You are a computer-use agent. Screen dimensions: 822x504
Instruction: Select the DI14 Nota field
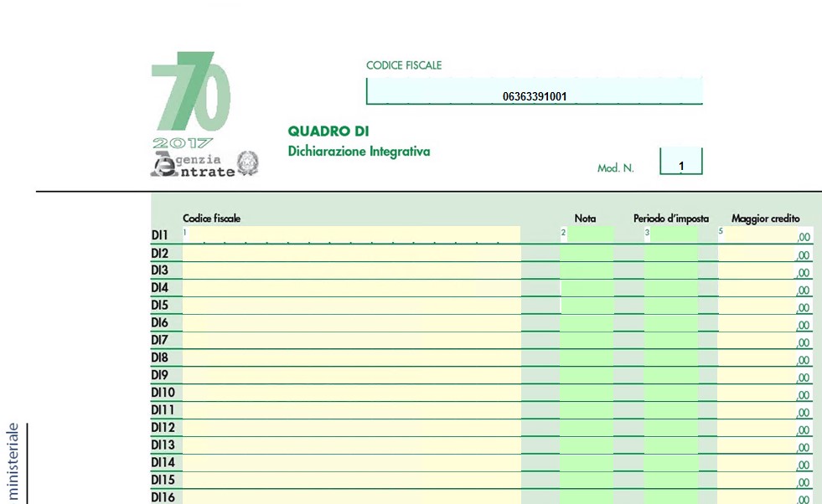point(587,463)
